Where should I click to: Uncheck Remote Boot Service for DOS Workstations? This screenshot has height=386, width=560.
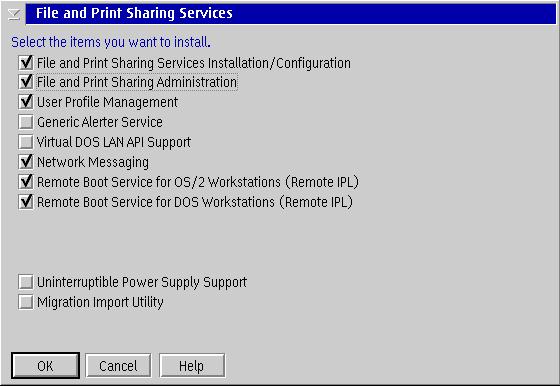point(26,202)
